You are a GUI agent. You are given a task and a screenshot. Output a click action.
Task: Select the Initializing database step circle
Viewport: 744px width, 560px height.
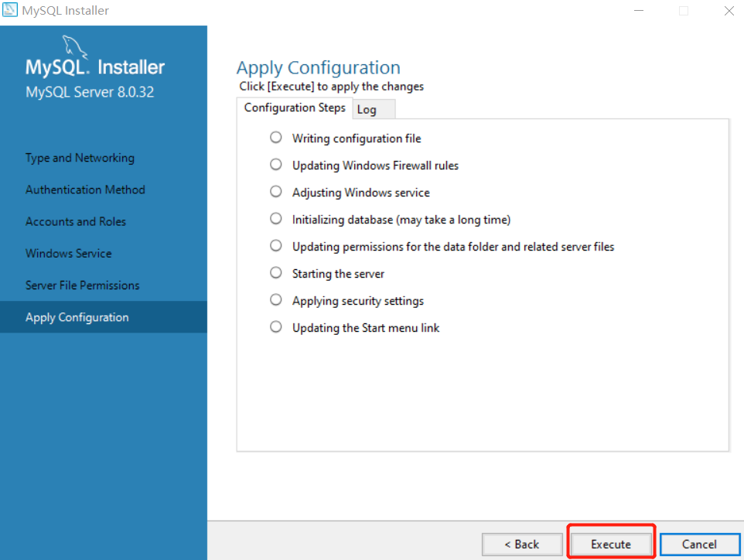[275, 219]
